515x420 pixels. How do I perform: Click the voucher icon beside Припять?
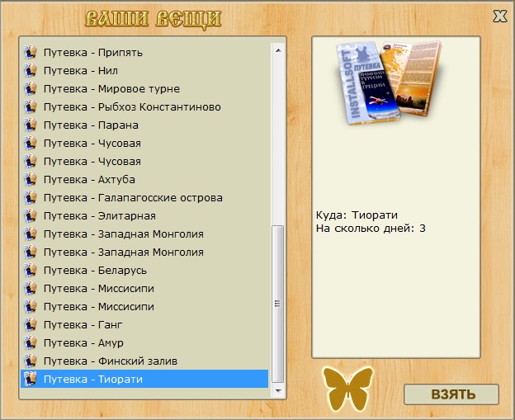(x=31, y=53)
